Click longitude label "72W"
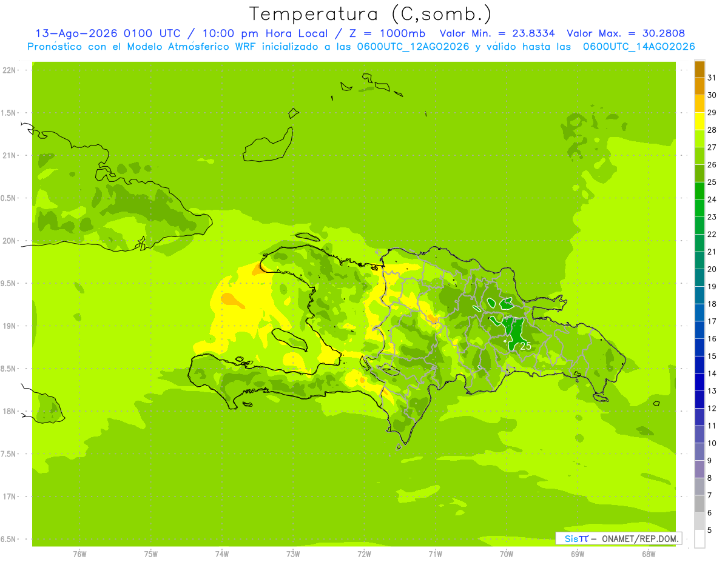This screenshot has height=562, width=728. [x=364, y=554]
